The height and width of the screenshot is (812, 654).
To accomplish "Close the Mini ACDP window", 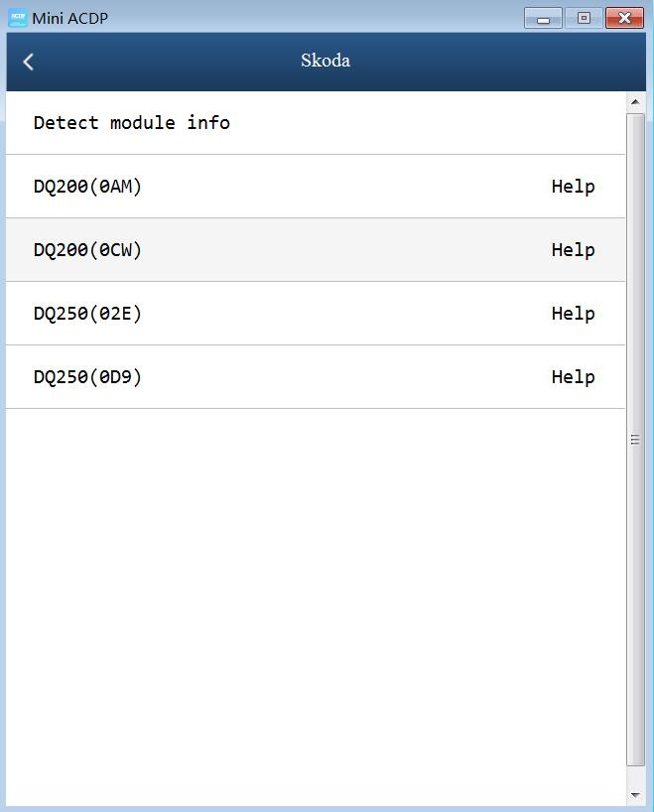I will point(624,19).
